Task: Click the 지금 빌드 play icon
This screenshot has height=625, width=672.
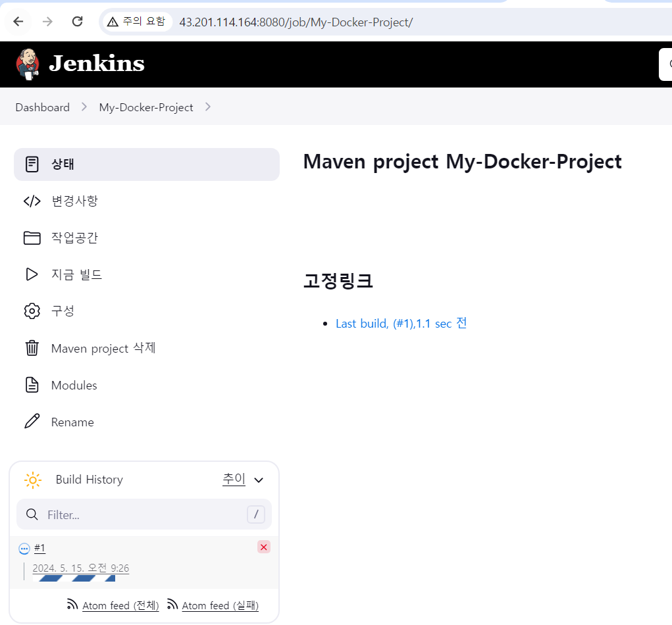Action: 32,274
